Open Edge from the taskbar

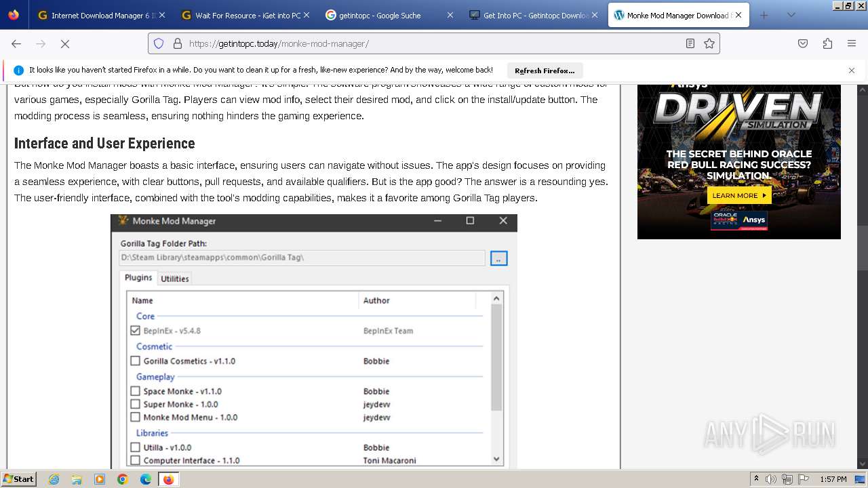[x=146, y=479]
